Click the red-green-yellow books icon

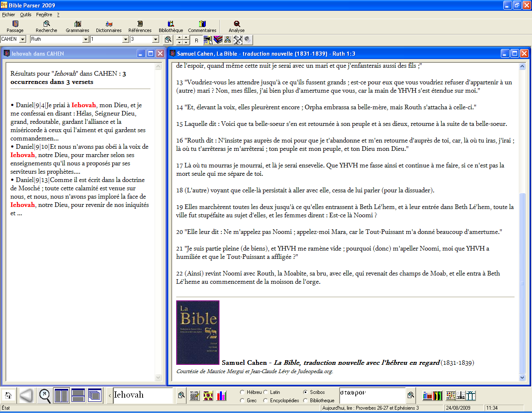[x=438, y=396]
